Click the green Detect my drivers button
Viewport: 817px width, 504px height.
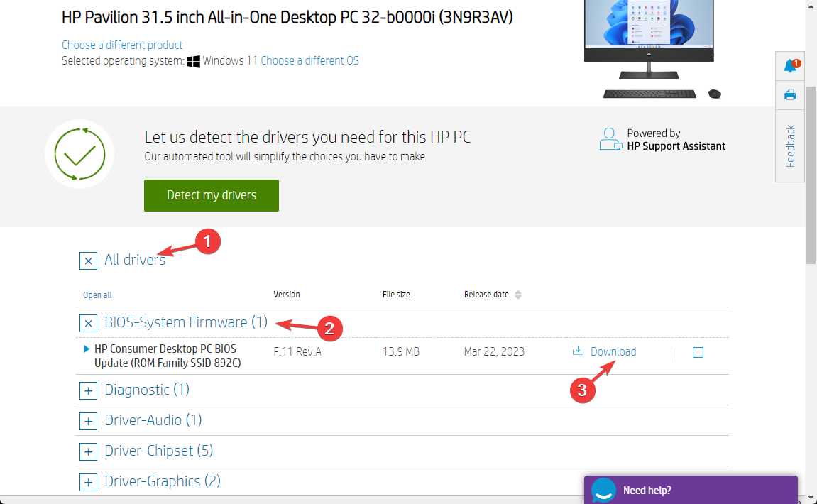(x=211, y=195)
